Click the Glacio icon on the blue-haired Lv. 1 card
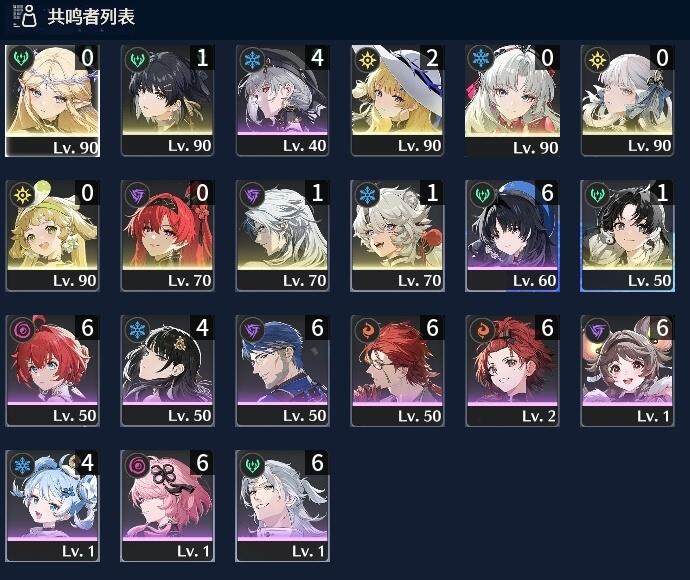Screen dimensions: 690x580 coord(22,465)
